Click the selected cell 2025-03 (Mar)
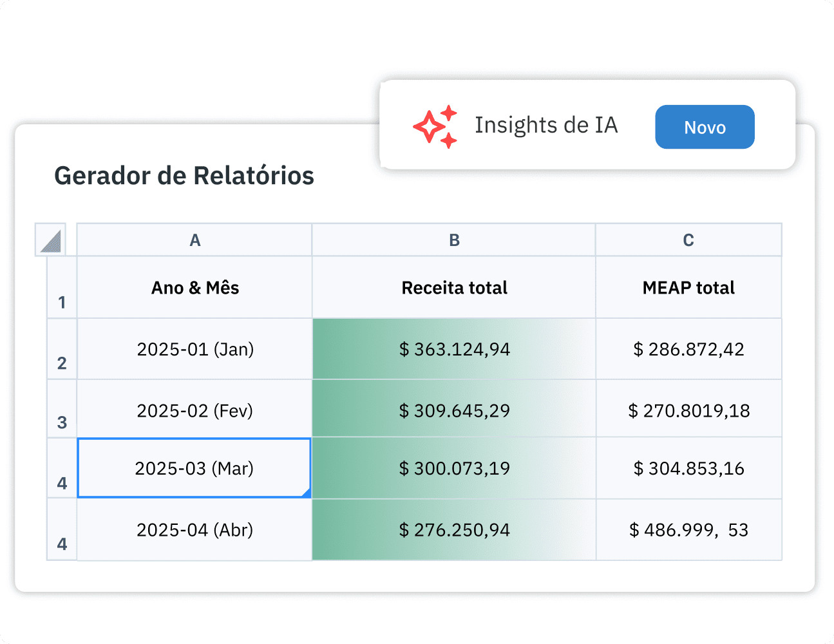This screenshot has height=644, width=834. [x=194, y=468]
